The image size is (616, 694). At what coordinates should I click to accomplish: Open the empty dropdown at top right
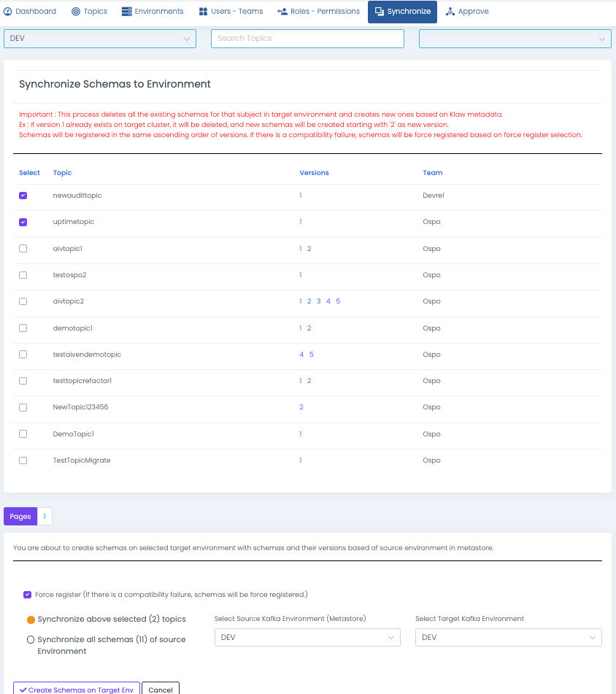(x=515, y=39)
